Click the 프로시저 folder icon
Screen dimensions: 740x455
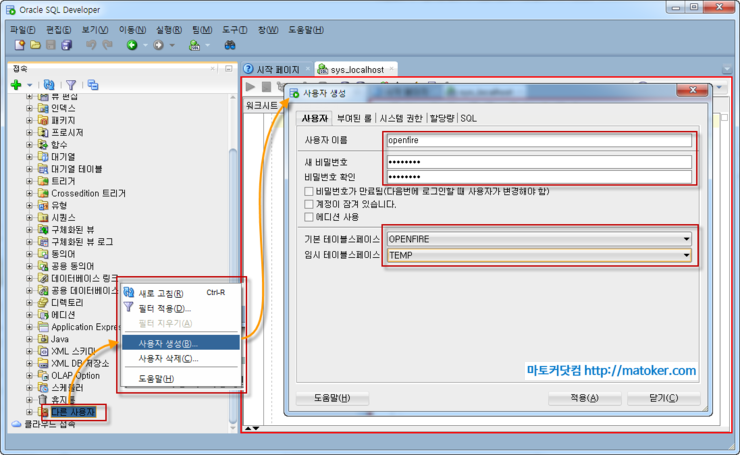pos(43,132)
